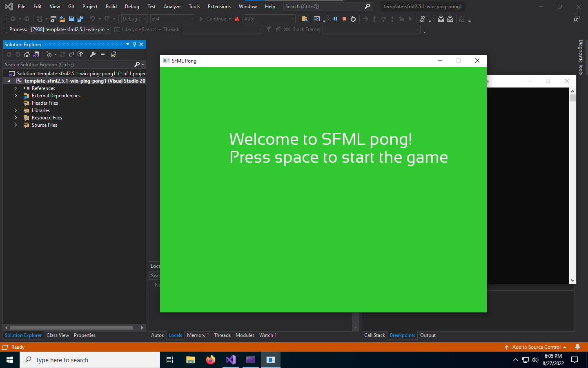The width and height of the screenshot is (588, 368).
Task: Open the Process selection dropdown
Action: click(70, 29)
